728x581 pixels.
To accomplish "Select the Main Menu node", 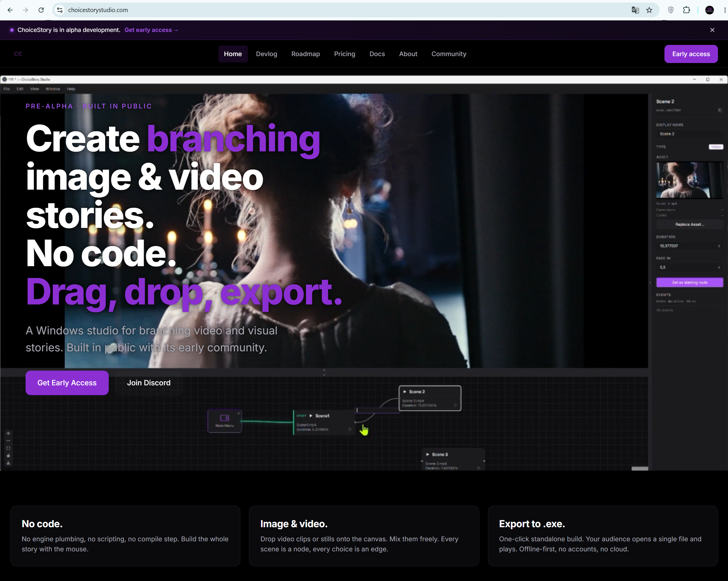I will pos(225,421).
